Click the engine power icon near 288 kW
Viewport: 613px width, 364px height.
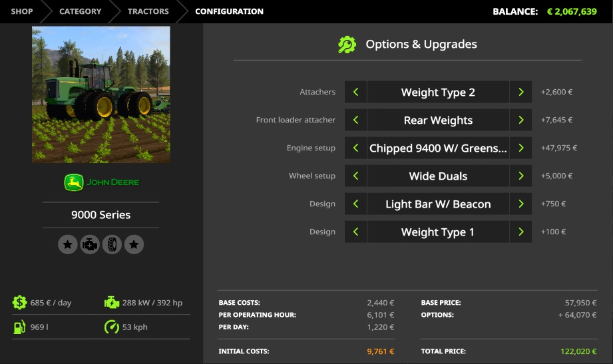point(111,303)
